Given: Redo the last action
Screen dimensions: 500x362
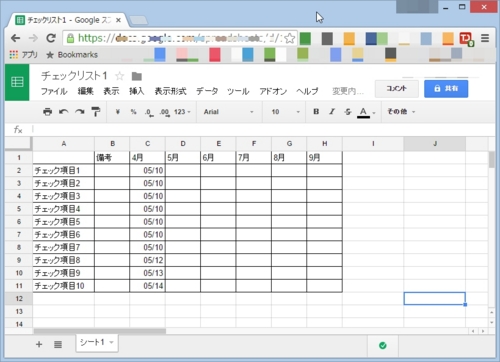Looking at the screenshot, I should click(x=80, y=112).
